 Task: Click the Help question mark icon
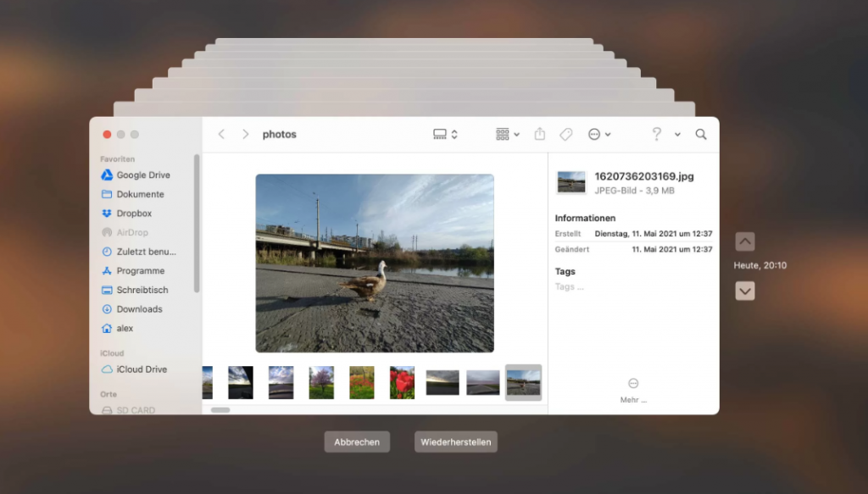tap(656, 134)
